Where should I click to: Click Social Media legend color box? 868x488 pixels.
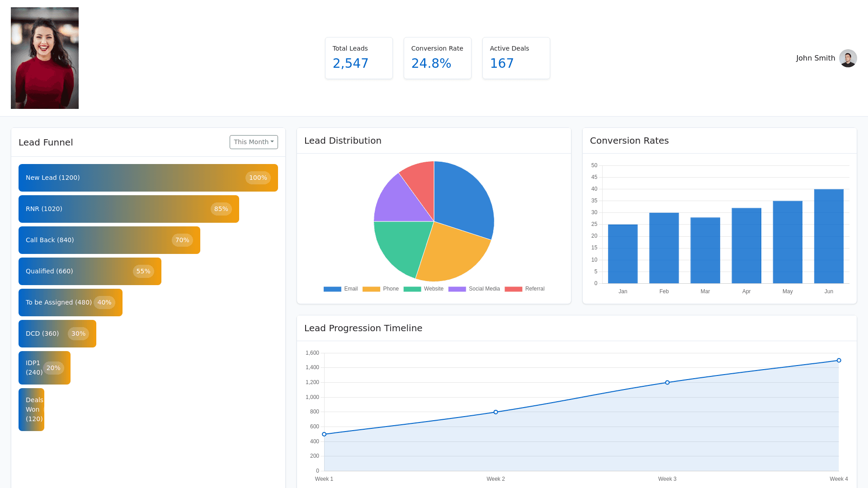[x=457, y=289]
